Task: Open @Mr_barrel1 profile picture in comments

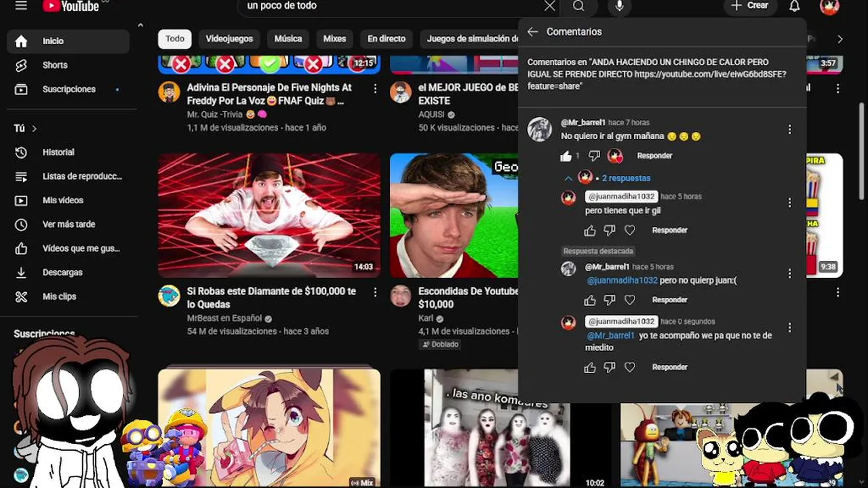Action: [x=540, y=129]
